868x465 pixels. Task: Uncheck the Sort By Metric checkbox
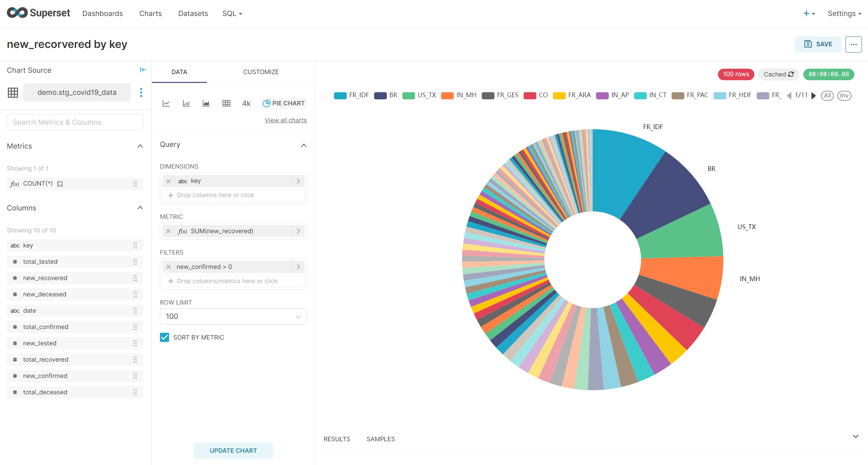pos(165,337)
